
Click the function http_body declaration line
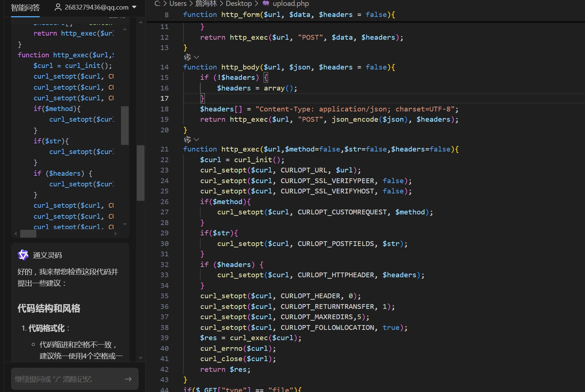point(289,67)
